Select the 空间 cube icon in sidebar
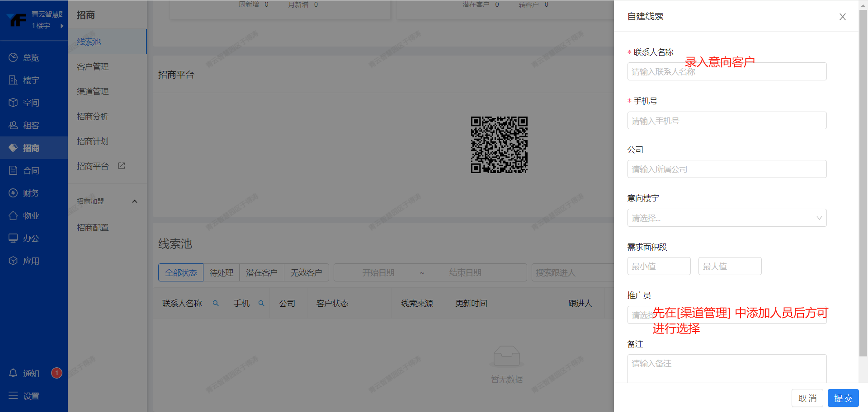Screen dimensions: 868x412 [13, 103]
